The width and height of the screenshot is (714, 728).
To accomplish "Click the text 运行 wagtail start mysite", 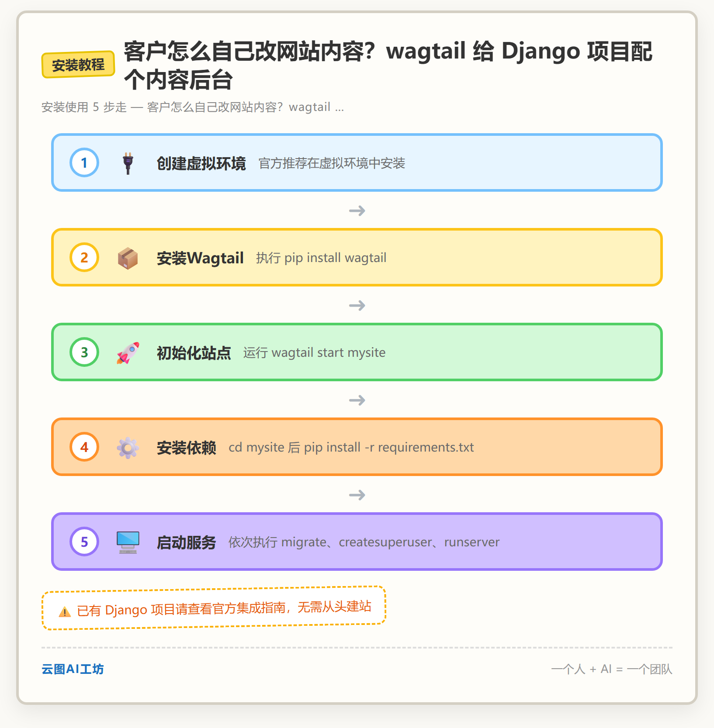I will point(314,352).
